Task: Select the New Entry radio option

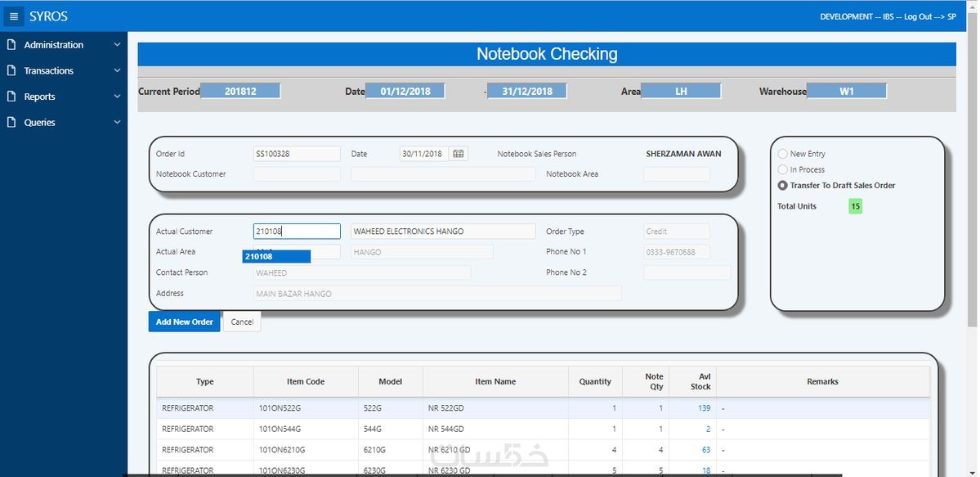Action: 782,153
